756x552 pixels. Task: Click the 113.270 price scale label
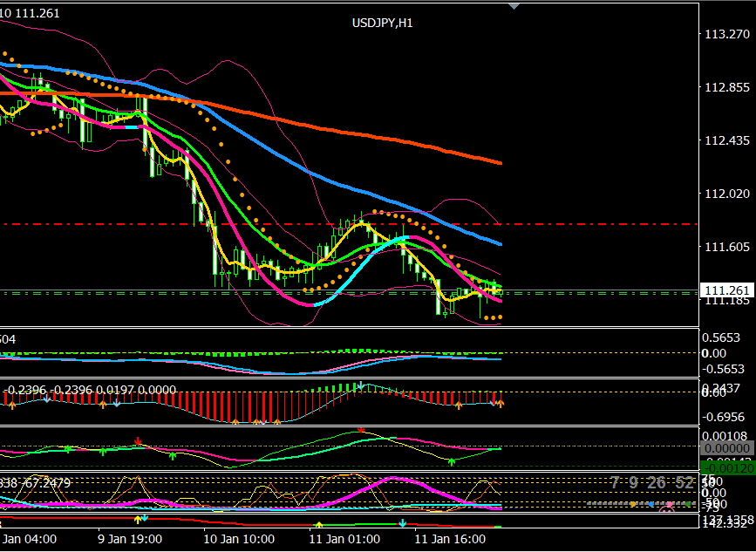pyautogui.click(x=726, y=34)
